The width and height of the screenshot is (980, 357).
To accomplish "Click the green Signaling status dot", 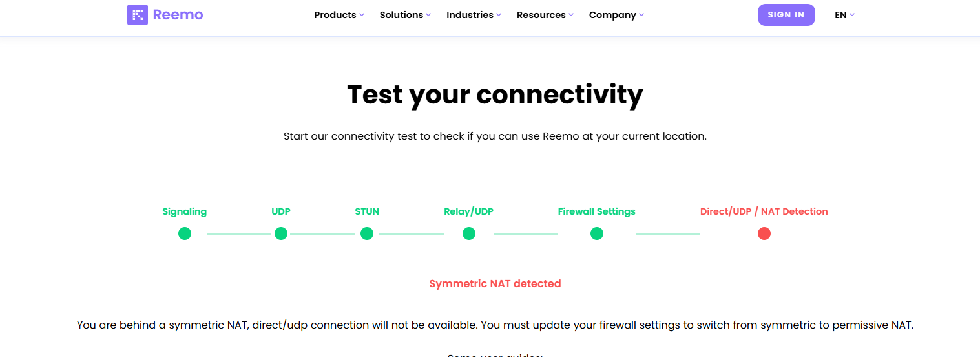I will coord(185,233).
